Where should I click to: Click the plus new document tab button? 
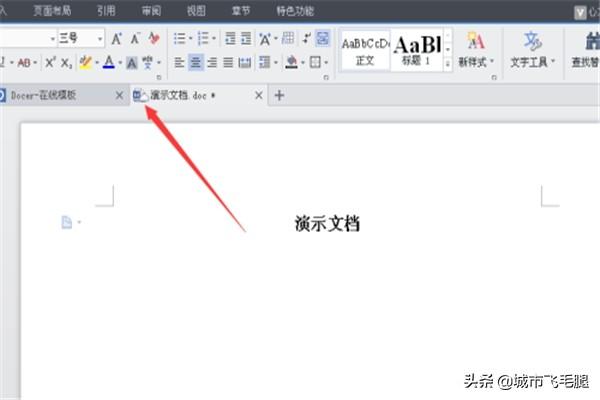[x=279, y=95]
